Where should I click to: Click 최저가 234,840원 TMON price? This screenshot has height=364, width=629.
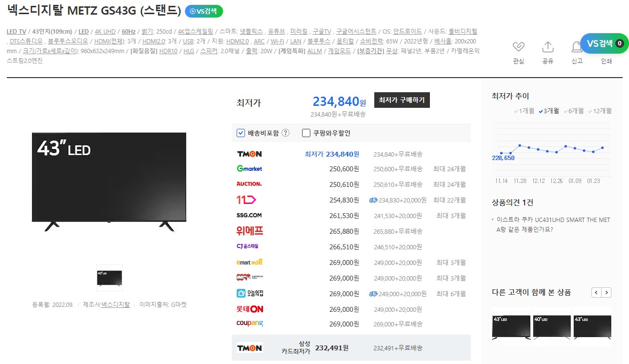(x=332, y=154)
